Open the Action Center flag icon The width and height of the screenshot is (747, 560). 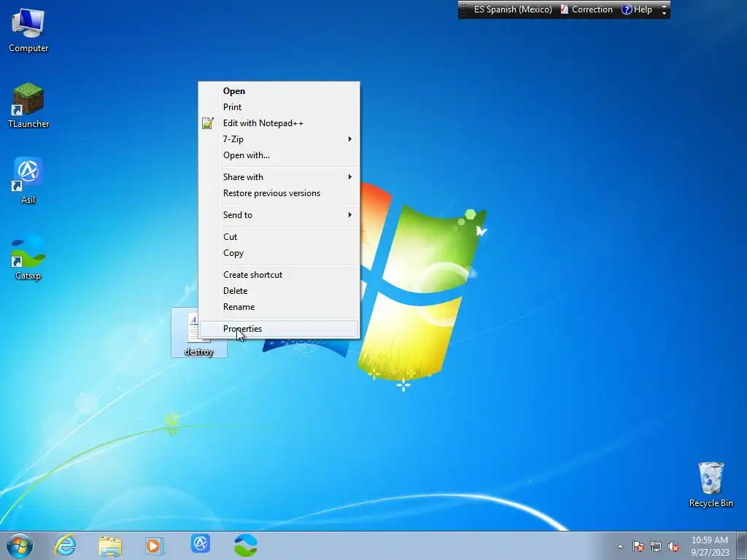[x=638, y=547]
